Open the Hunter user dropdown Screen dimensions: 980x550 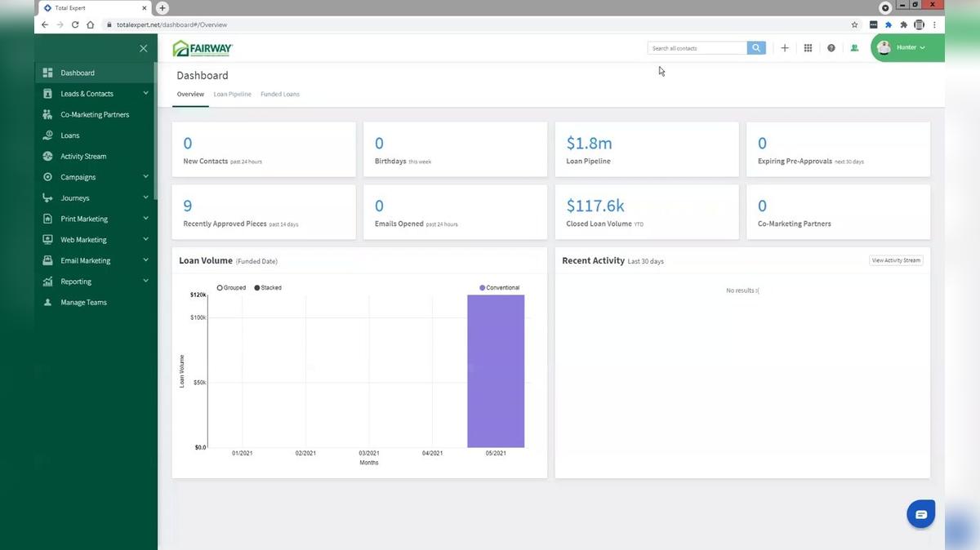click(x=907, y=47)
